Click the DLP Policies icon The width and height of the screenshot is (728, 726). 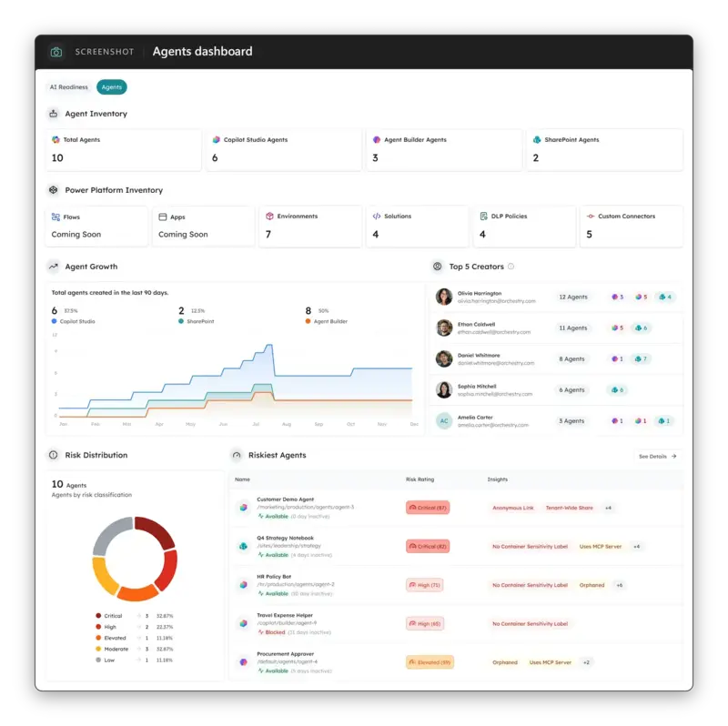tap(483, 217)
